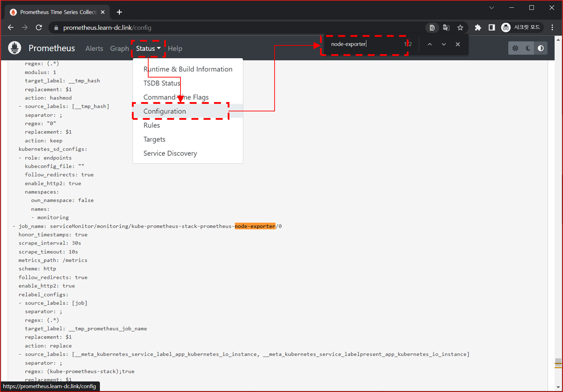The height and width of the screenshot is (392, 563).
Task: Switch to light theme with the sun toggle
Action: [515, 48]
